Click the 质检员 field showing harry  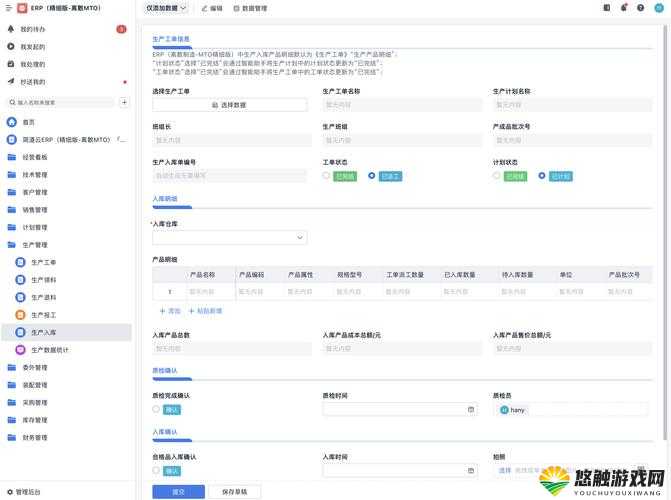pyautogui.click(x=572, y=410)
